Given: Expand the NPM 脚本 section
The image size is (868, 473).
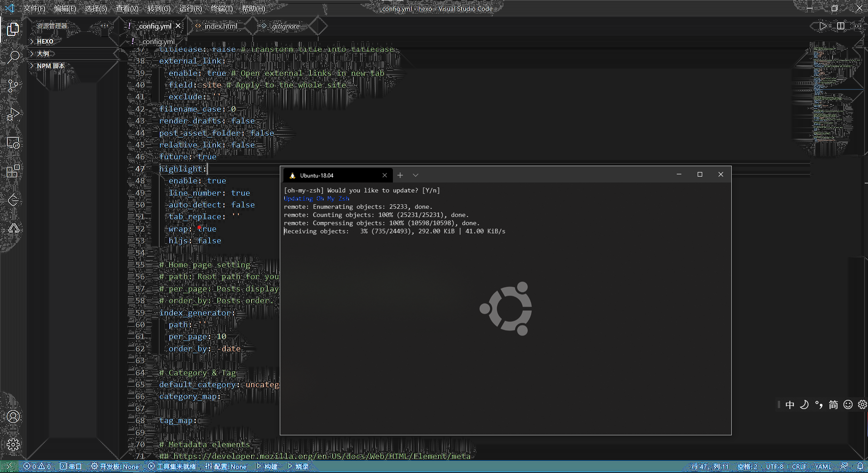Looking at the screenshot, I should 50,66.
